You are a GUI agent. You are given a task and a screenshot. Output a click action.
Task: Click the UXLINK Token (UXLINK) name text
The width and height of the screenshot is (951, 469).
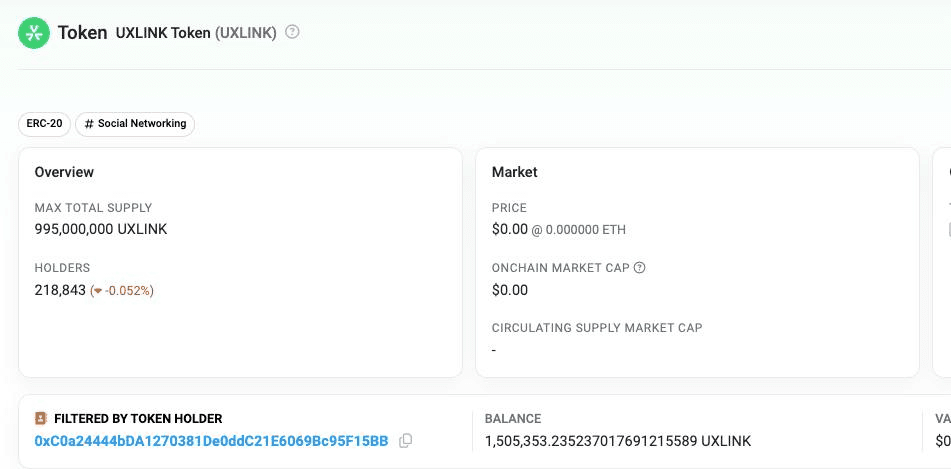point(196,33)
